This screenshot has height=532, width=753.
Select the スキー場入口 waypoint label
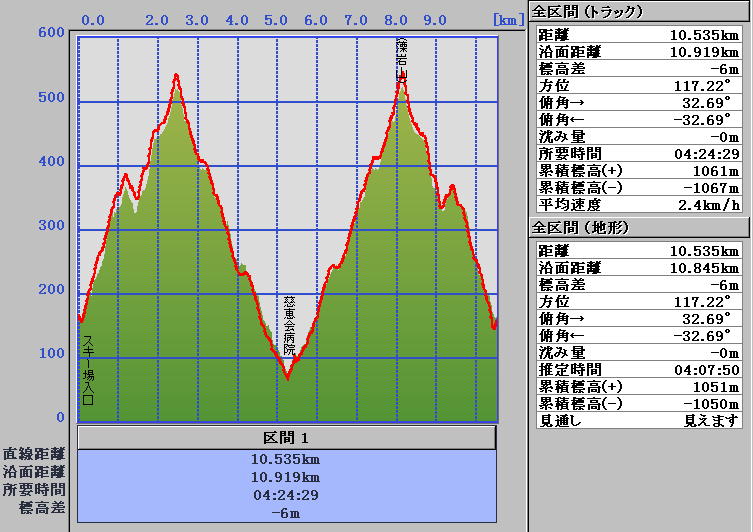(88, 370)
